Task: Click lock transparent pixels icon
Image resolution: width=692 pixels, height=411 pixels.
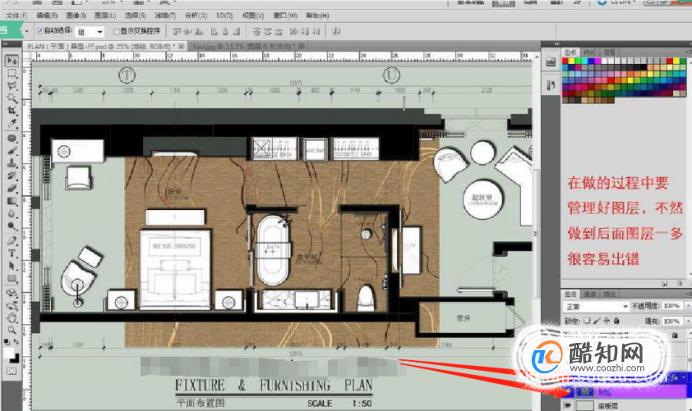Action: tap(587, 321)
